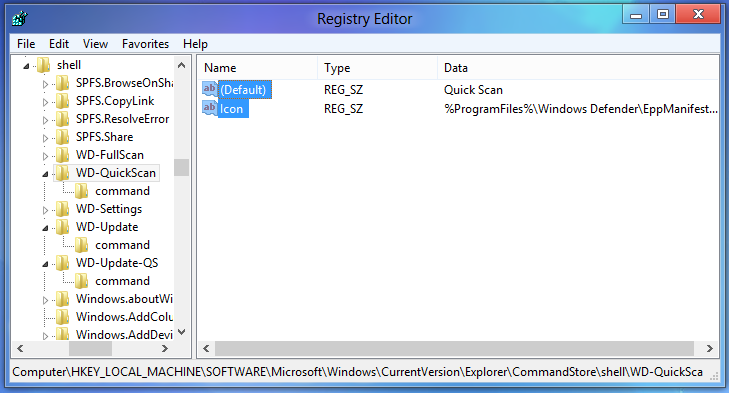Click the WD-FullScan folder icon

pos(63,155)
